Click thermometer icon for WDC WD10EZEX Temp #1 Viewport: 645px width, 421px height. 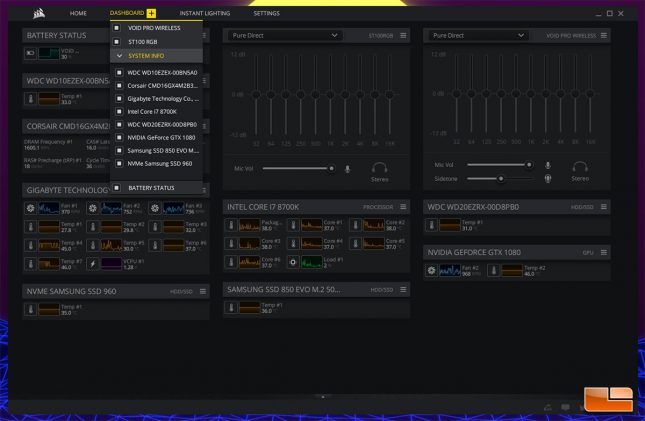coord(30,99)
